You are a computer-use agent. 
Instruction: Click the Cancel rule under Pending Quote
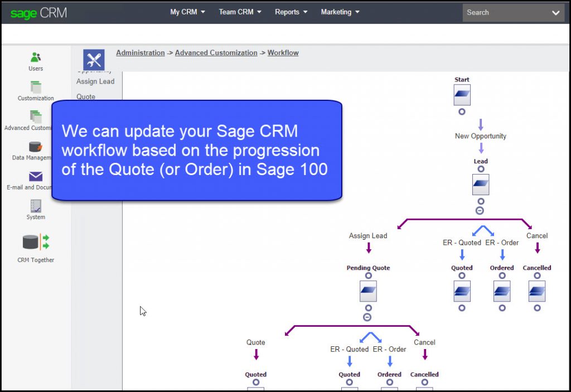click(424, 342)
